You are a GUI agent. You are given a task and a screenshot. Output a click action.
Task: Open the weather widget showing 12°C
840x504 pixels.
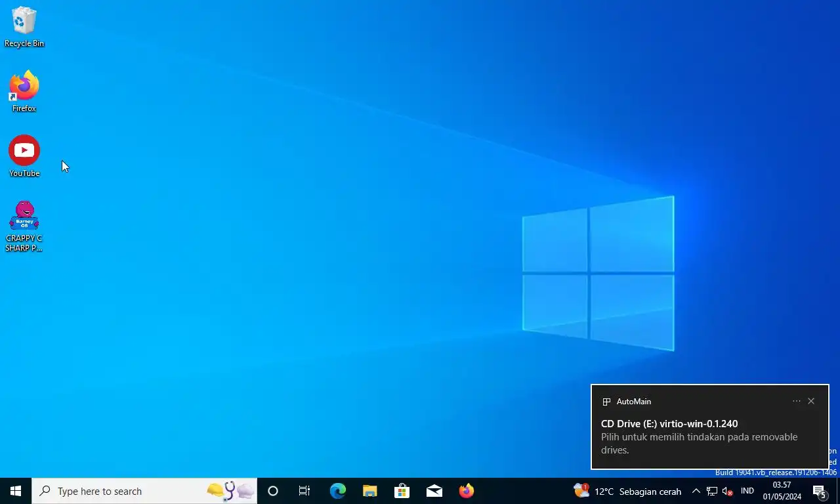627,491
